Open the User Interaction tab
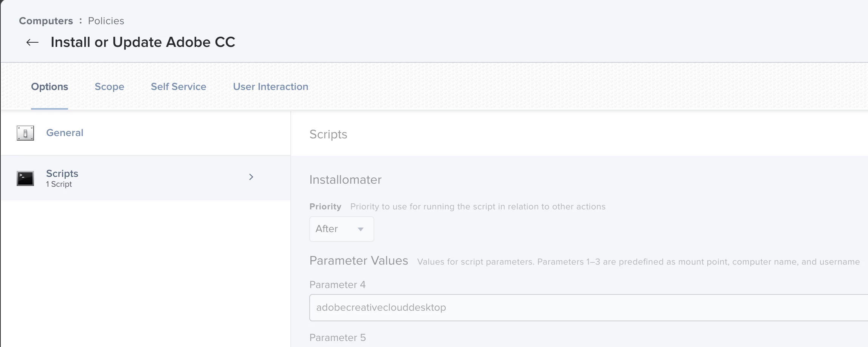 pos(271,87)
